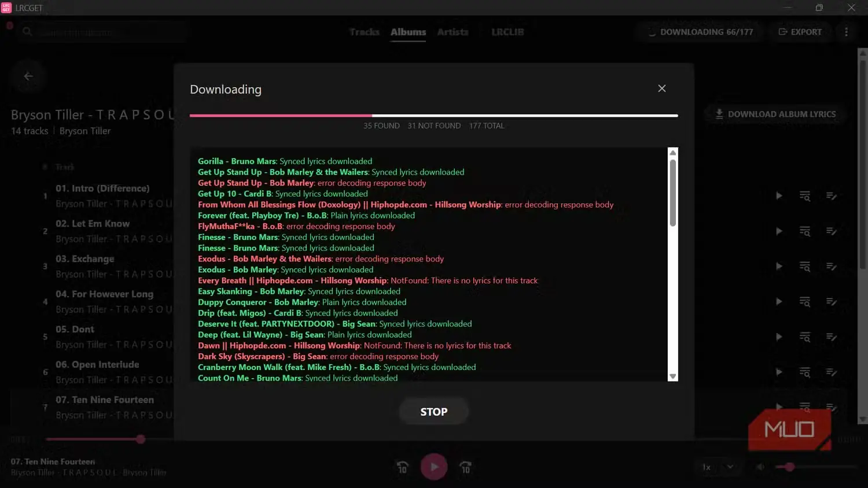This screenshot has height=488, width=868.
Task: Play track 04. For However Long
Action: (779, 302)
